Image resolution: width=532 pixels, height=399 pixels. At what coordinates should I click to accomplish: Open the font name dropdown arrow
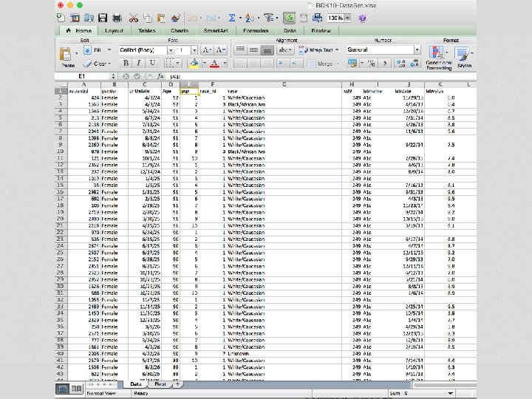point(171,50)
